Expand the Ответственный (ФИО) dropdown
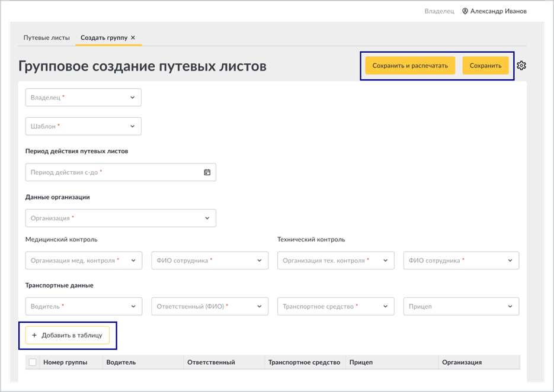554x392 pixels. coord(210,307)
